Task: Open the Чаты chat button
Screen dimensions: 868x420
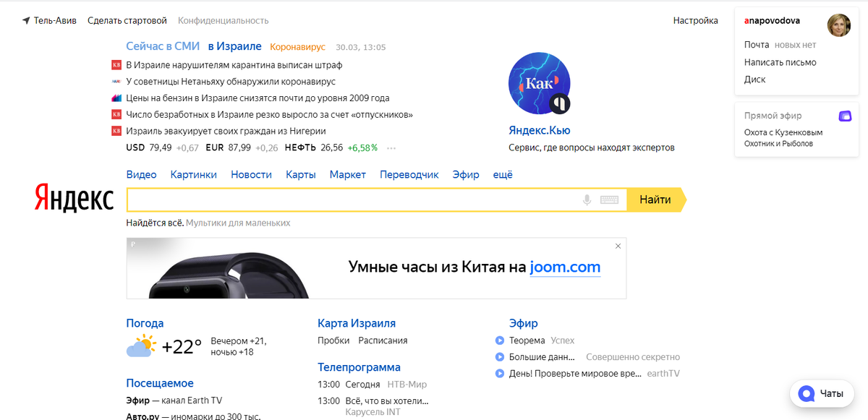Action: click(x=821, y=394)
